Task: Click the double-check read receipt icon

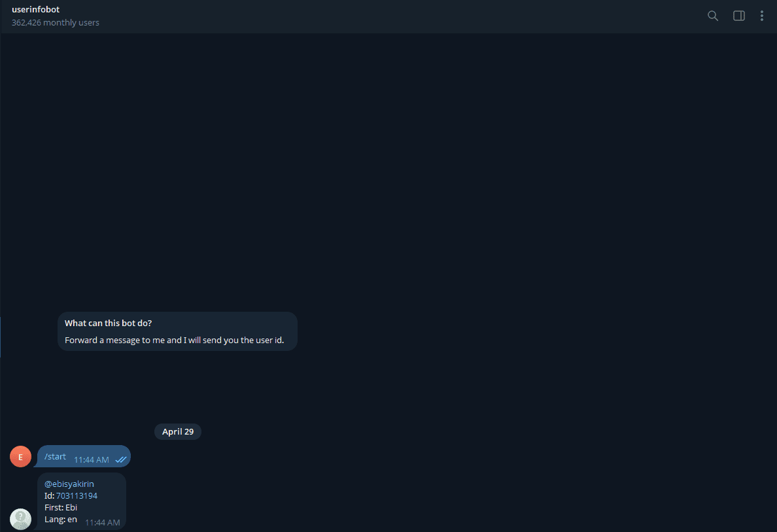Action: point(120,459)
